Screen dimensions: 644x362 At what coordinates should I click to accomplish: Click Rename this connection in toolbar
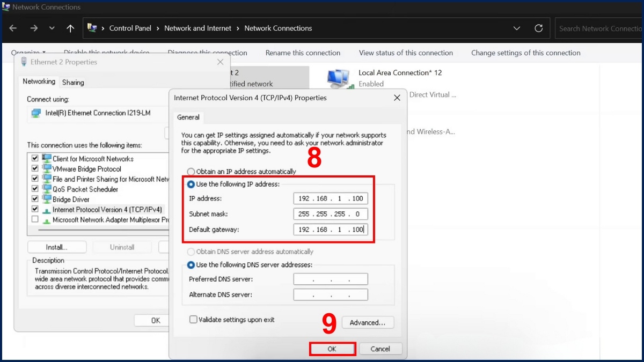(x=303, y=53)
